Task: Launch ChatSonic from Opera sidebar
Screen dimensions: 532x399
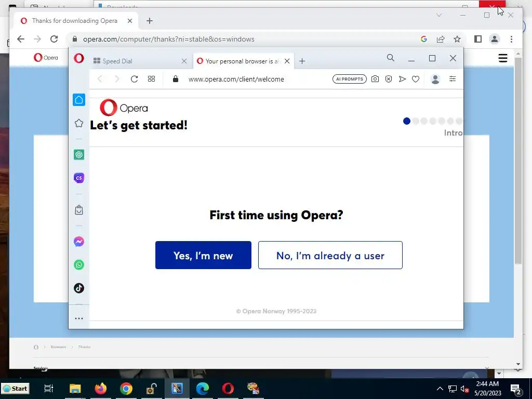Action: 79,178
